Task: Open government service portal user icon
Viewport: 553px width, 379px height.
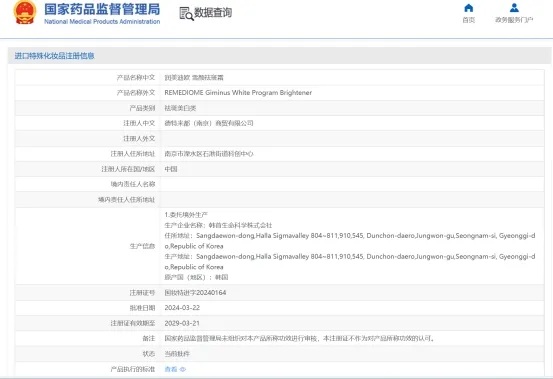Action: click(514, 8)
